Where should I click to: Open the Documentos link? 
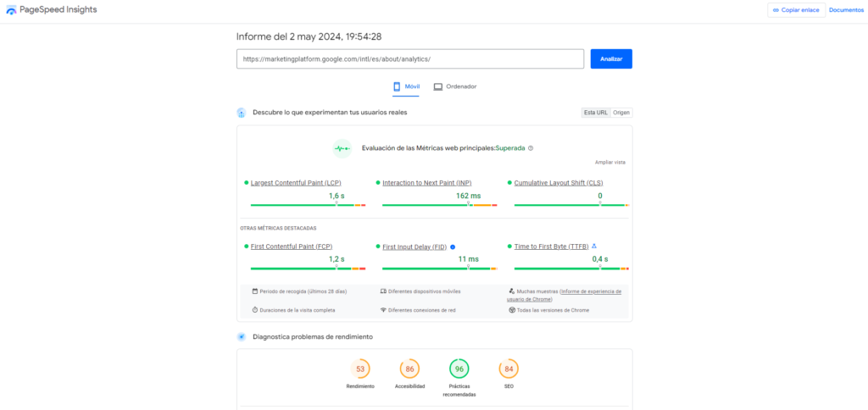(x=846, y=10)
